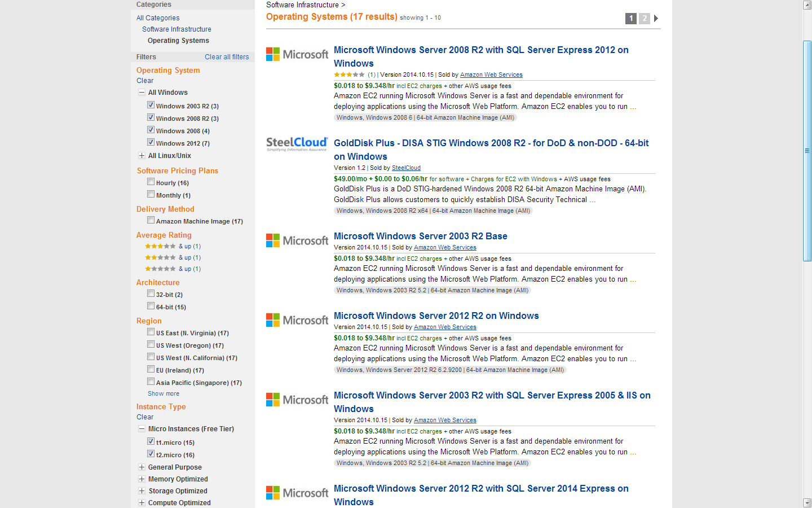Click the Microsoft logo beside Windows Server 2012 R2 on Windows

click(x=297, y=320)
